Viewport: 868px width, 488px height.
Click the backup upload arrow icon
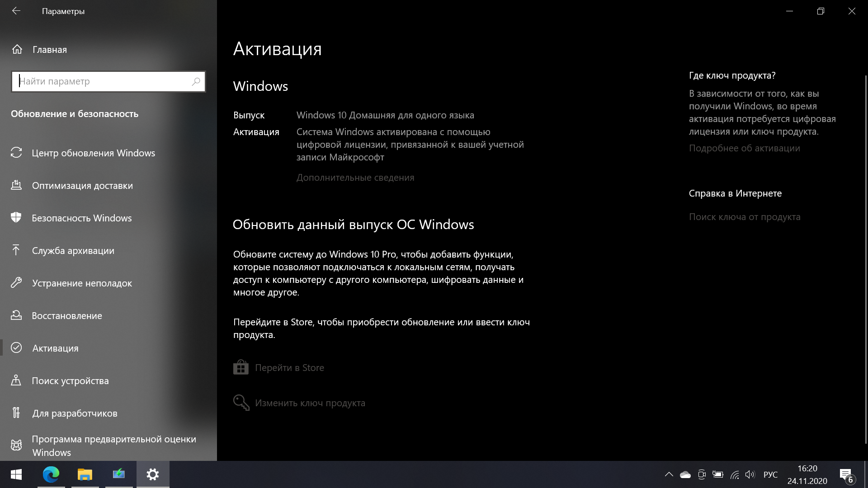[x=16, y=250]
